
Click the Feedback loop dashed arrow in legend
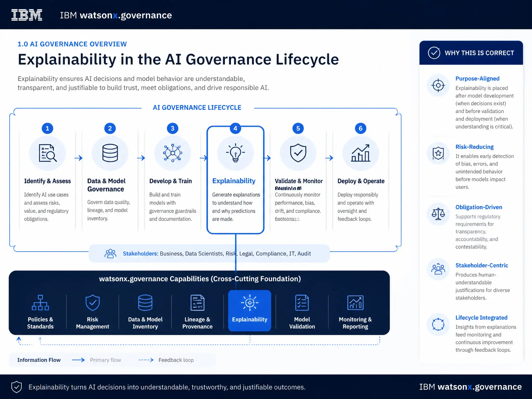(x=146, y=360)
